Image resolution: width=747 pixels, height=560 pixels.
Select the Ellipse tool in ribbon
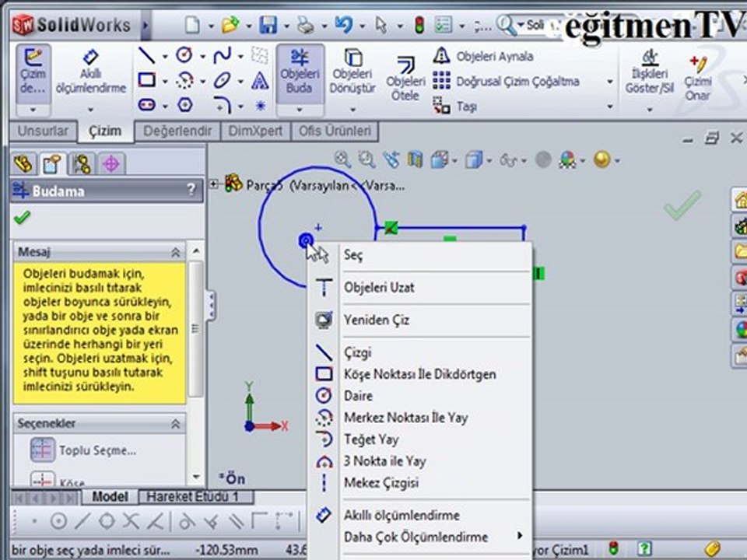click(223, 80)
